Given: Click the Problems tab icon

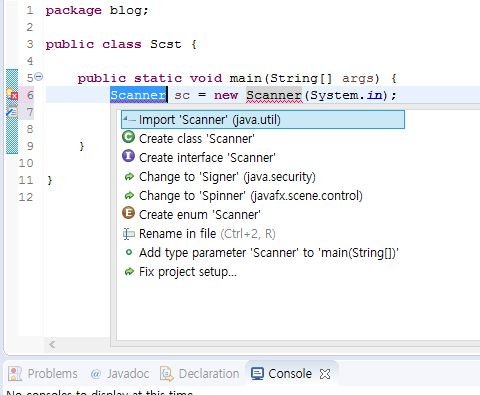Looking at the screenshot, I should click(x=15, y=374).
